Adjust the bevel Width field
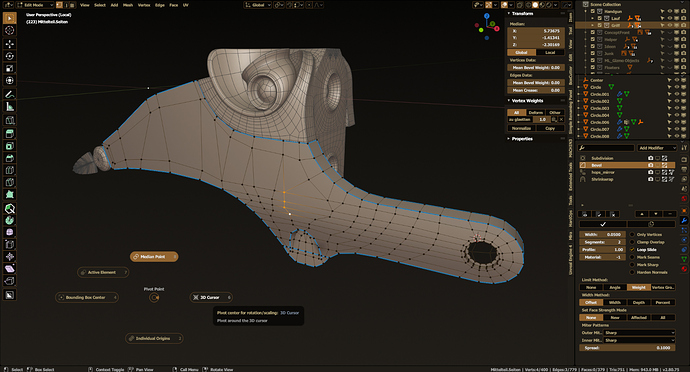 [602, 235]
